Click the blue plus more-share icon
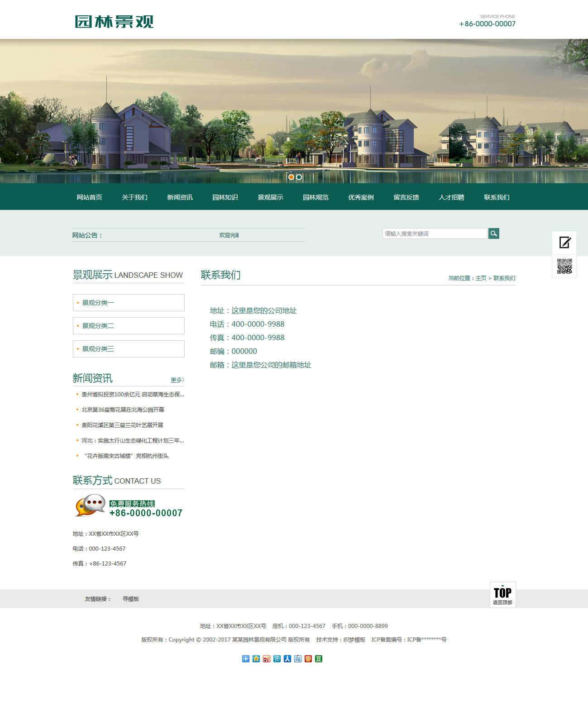 (246, 659)
